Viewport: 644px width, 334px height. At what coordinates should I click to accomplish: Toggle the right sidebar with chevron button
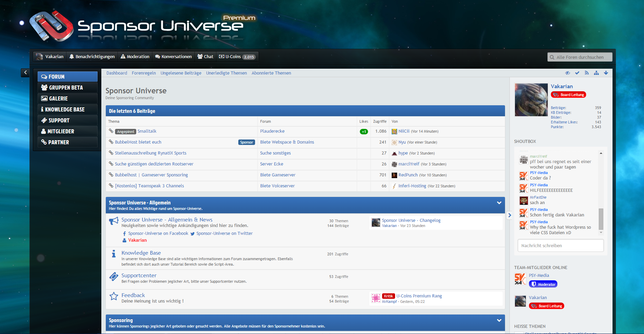tap(509, 215)
